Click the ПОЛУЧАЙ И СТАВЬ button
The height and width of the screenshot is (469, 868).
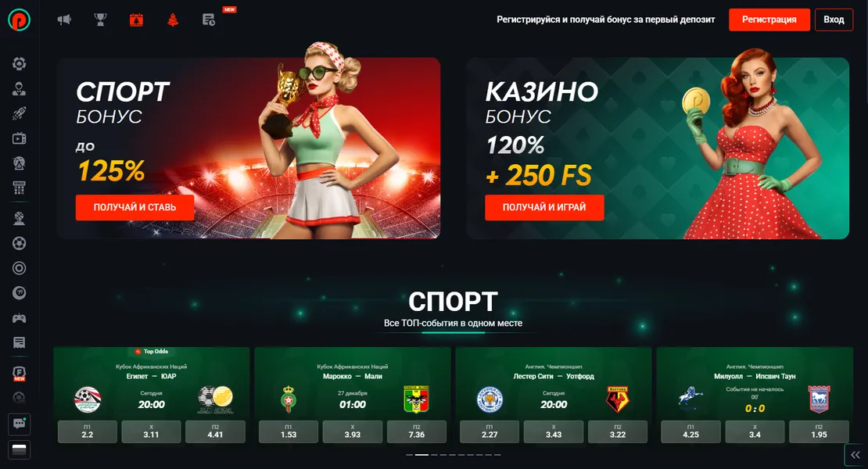[x=135, y=207]
